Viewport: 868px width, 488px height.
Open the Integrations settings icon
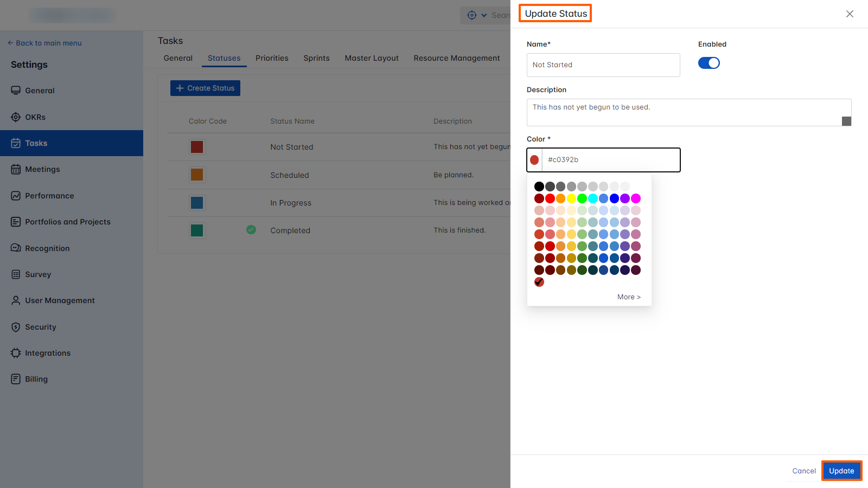pyautogui.click(x=16, y=352)
